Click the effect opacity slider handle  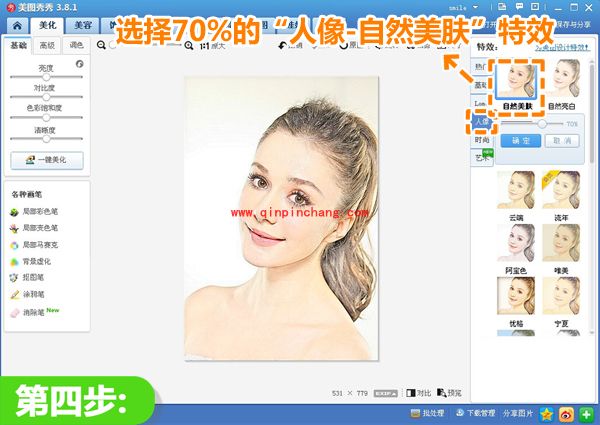point(542,124)
